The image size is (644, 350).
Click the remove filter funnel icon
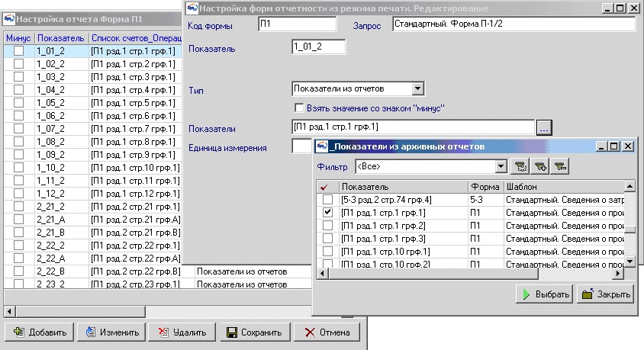(x=560, y=166)
